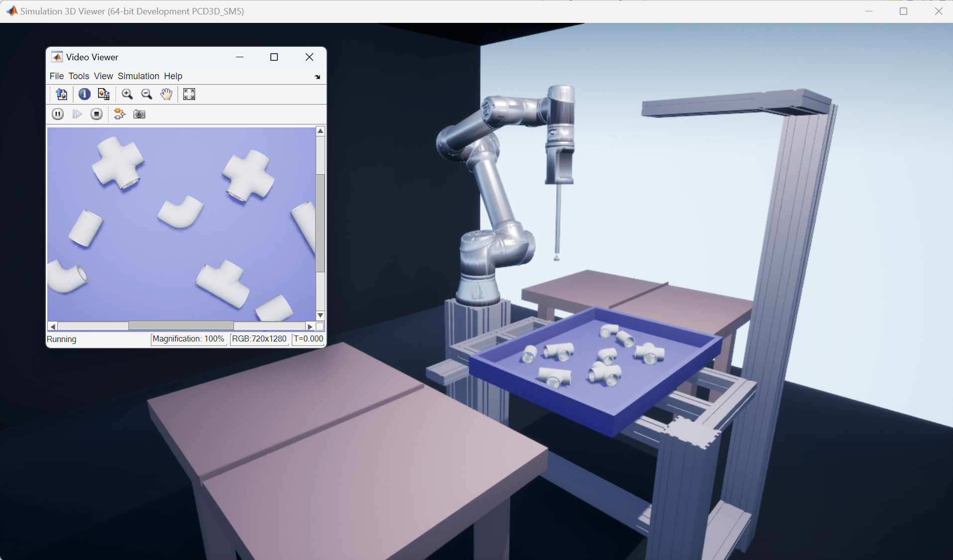Activate the zoom in magnifier tool
Viewport: 953px width, 560px height.
click(127, 94)
